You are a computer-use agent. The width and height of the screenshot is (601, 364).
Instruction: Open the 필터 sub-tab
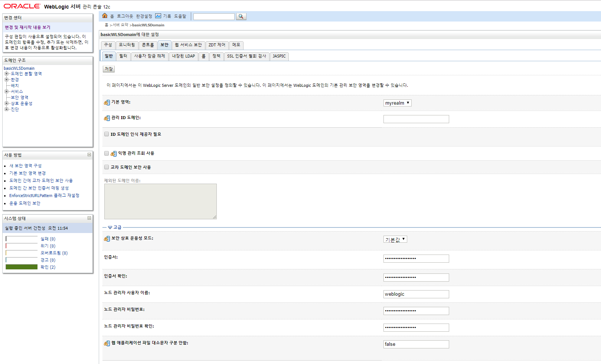pos(123,56)
